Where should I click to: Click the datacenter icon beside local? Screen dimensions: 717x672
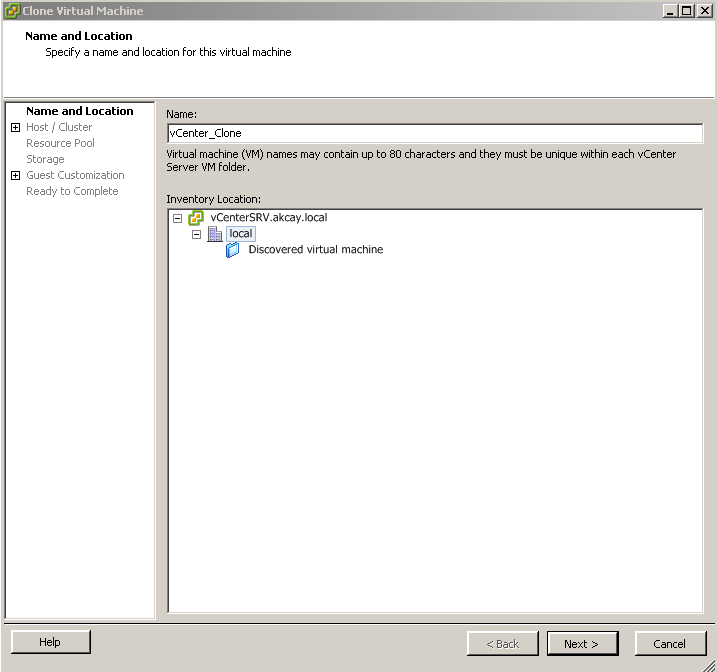214,234
